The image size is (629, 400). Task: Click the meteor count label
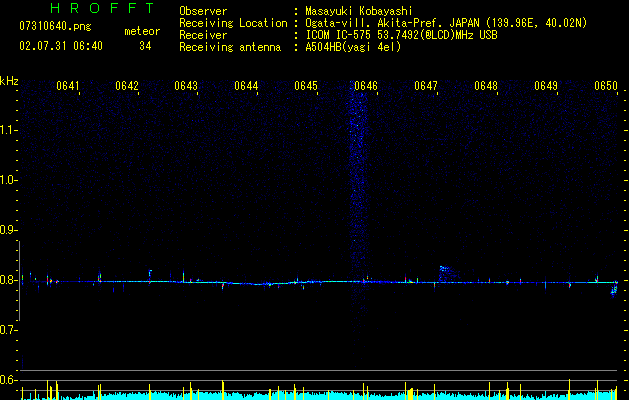(x=142, y=31)
